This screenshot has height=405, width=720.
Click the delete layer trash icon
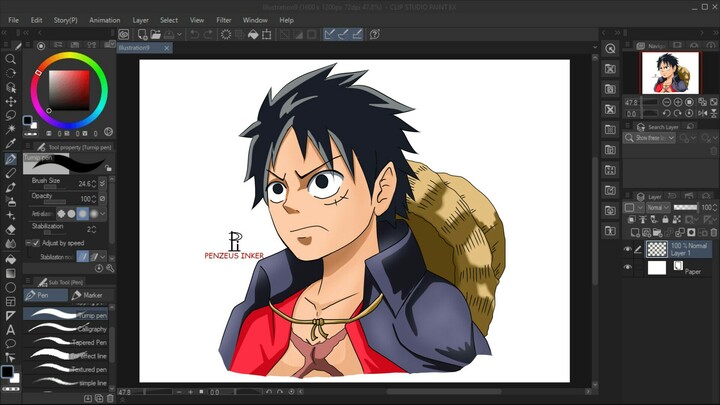pyautogui.click(x=713, y=232)
